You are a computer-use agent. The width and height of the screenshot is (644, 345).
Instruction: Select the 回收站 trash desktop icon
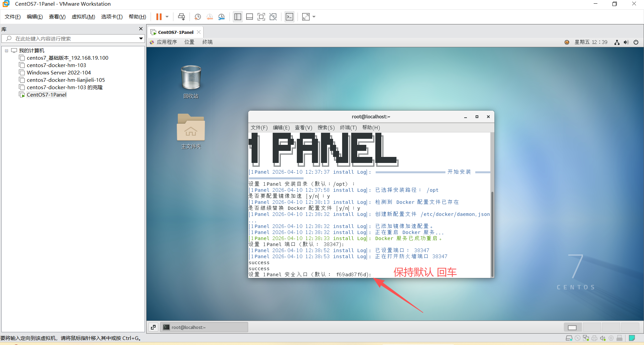click(191, 82)
